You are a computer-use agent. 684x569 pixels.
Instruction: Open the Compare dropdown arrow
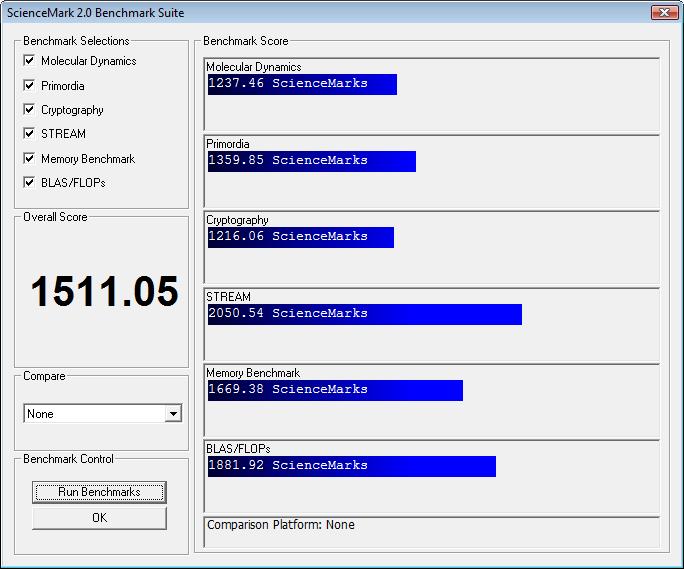tap(173, 413)
